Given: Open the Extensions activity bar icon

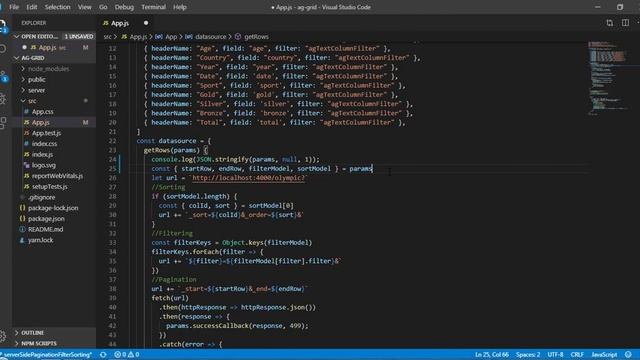Looking at the screenshot, I should click(x=3, y=122).
